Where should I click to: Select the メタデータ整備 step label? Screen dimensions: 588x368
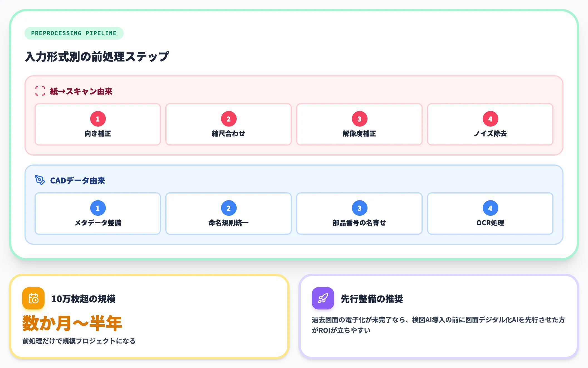point(98,223)
